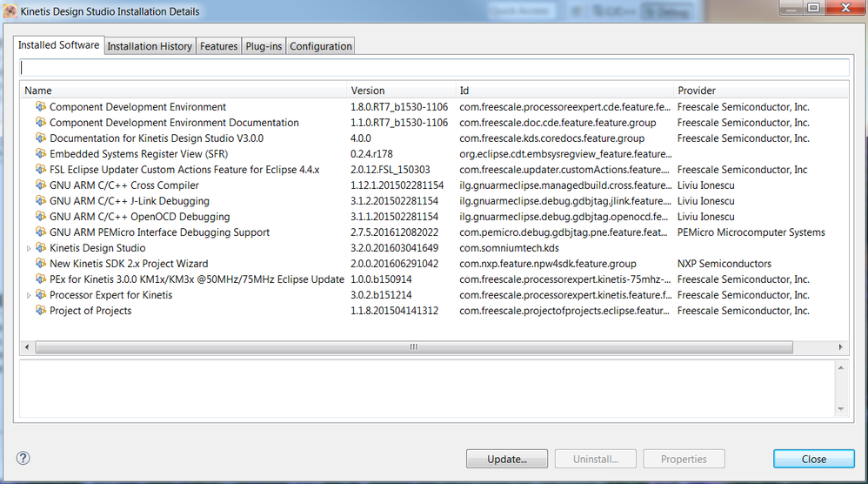Viewport: 868px width, 484px height.
Task: Expand the Processor Expert for Kinetis node
Action: coord(29,296)
